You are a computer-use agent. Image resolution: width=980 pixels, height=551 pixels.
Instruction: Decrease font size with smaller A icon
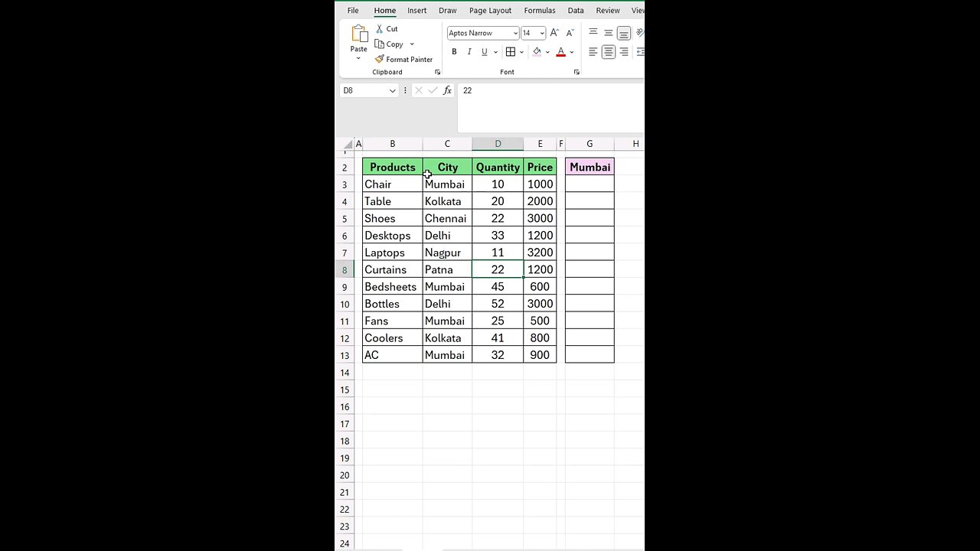570,33
